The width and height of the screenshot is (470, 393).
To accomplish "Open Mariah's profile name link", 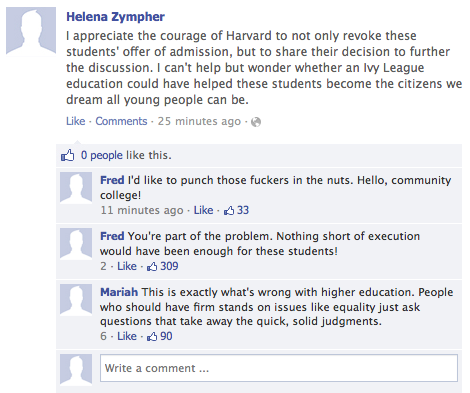I will tap(119, 292).
